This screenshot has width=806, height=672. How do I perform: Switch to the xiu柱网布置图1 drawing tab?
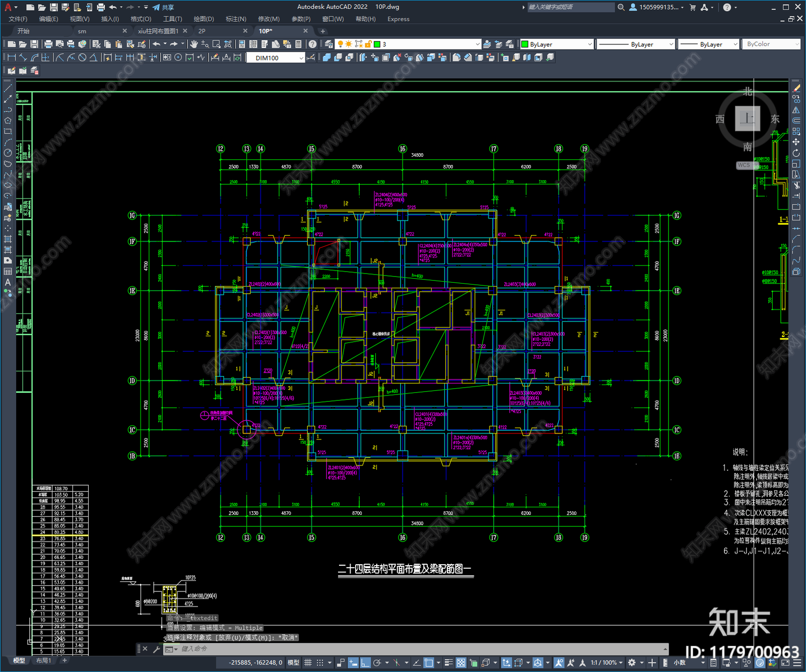(x=158, y=31)
